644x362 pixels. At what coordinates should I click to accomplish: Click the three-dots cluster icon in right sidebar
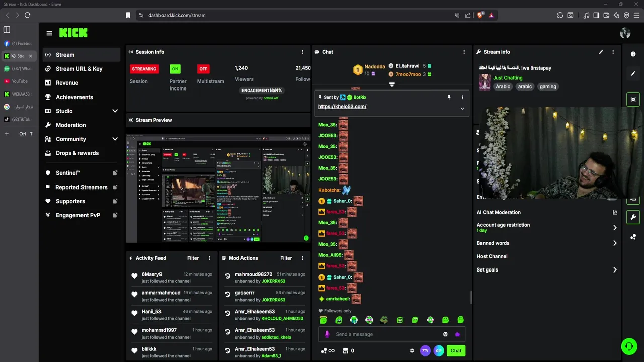[633, 237]
